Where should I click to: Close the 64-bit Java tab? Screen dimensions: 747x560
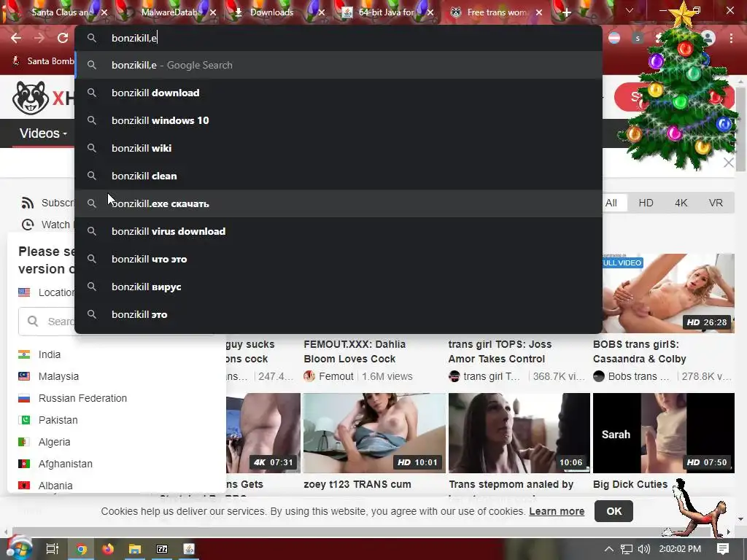tap(430, 13)
